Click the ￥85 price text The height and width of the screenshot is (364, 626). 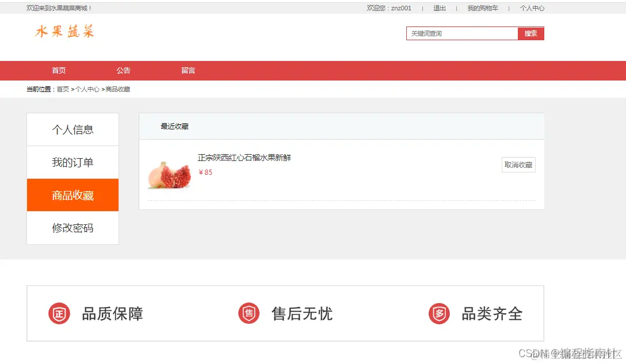(x=205, y=172)
